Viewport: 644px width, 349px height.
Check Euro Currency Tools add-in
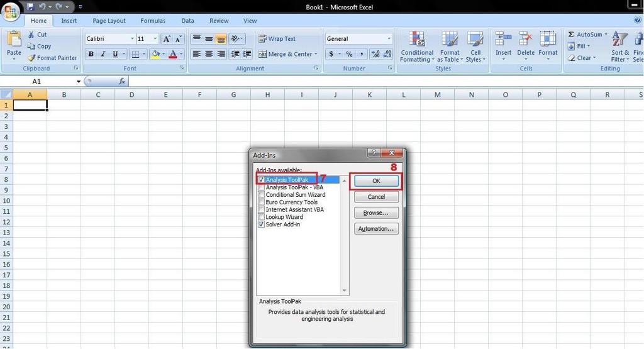261,202
